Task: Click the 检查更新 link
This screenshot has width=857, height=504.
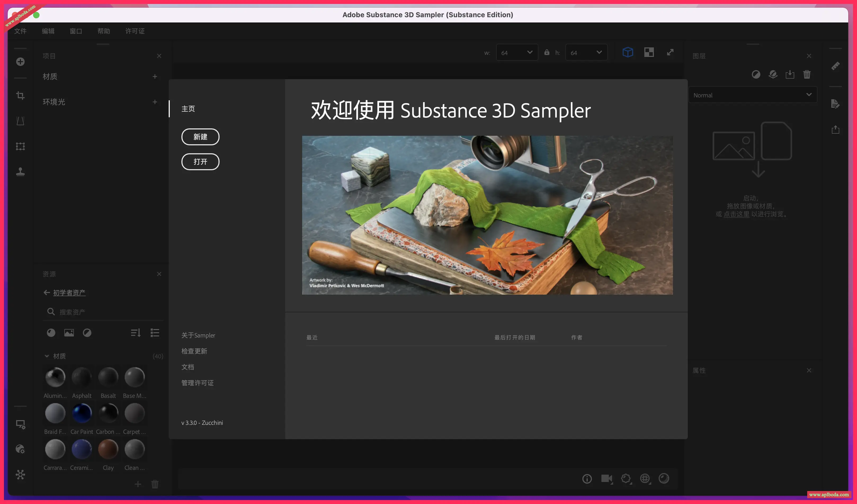Action: (194, 351)
